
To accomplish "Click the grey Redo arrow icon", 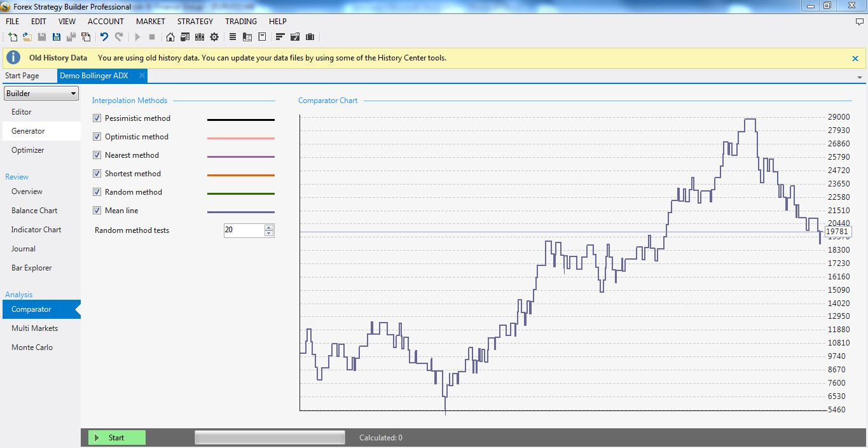I will 119,37.
